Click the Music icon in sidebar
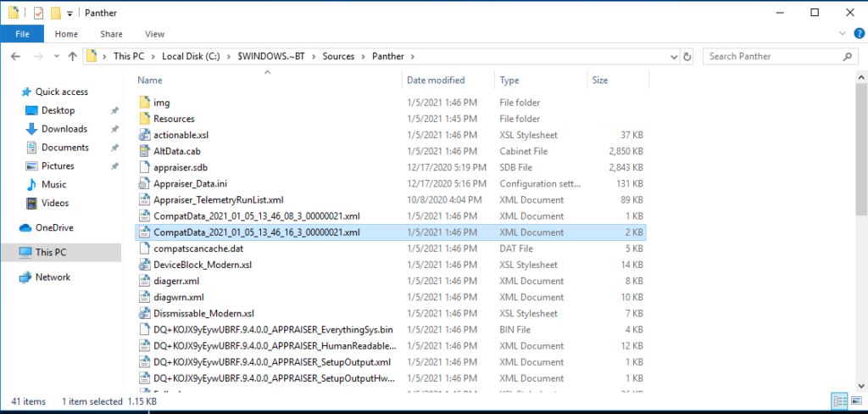This screenshot has width=868, height=414. coord(31,185)
